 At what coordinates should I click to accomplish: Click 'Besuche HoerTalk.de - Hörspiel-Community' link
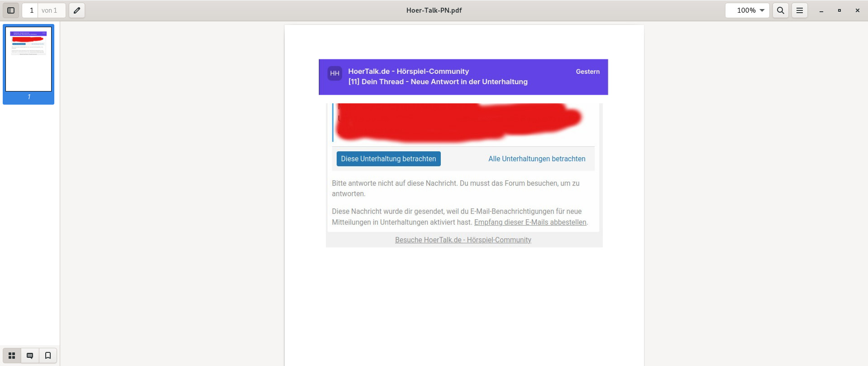tap(463, 240)
